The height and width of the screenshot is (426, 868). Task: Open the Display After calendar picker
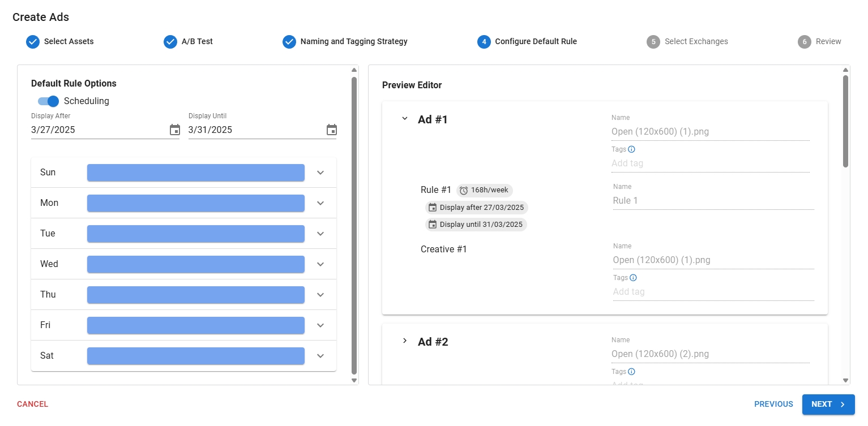point(175,130)
